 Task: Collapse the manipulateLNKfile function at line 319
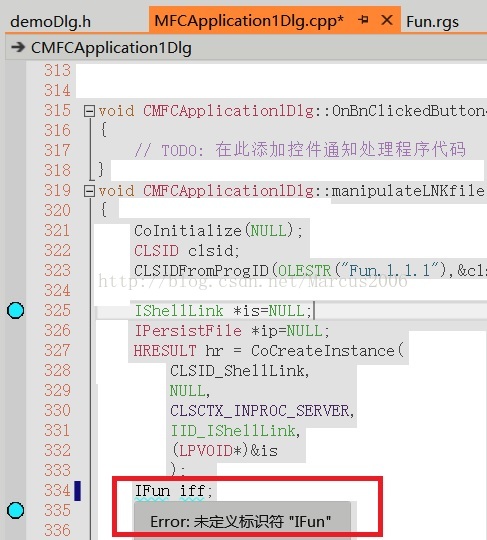[89, 191]
